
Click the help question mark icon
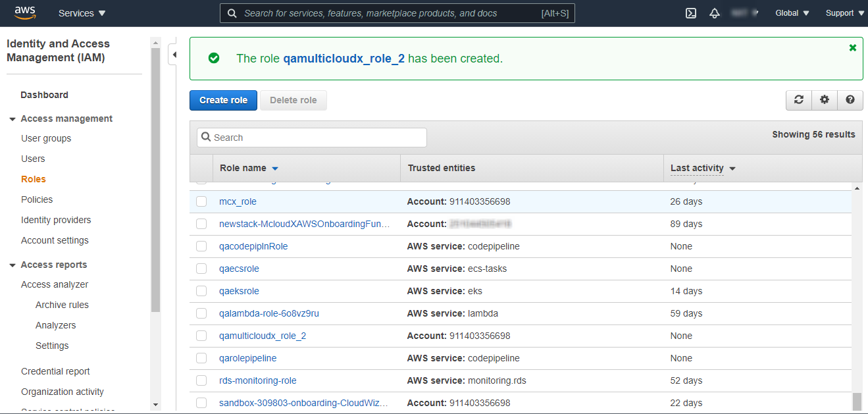[x=850, y=100]
